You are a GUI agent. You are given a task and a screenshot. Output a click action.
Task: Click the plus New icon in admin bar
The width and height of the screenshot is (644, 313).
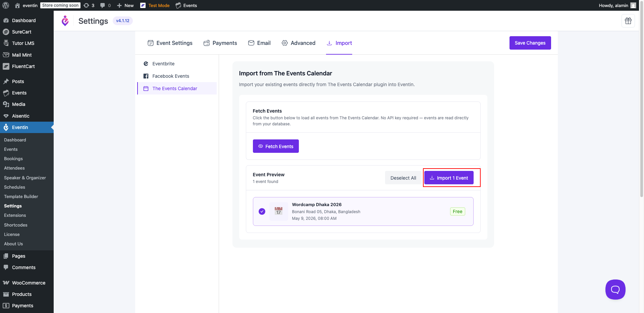(119, 5)
